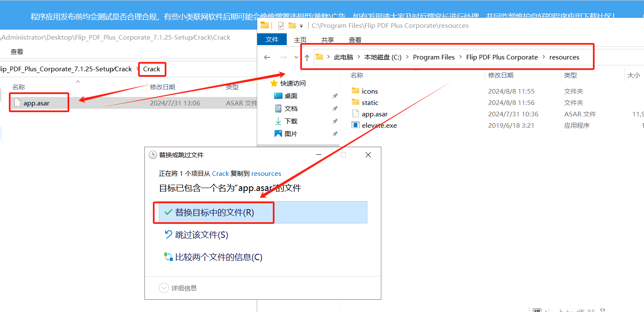Open 文档 in the navigation pane

(291, 108)
